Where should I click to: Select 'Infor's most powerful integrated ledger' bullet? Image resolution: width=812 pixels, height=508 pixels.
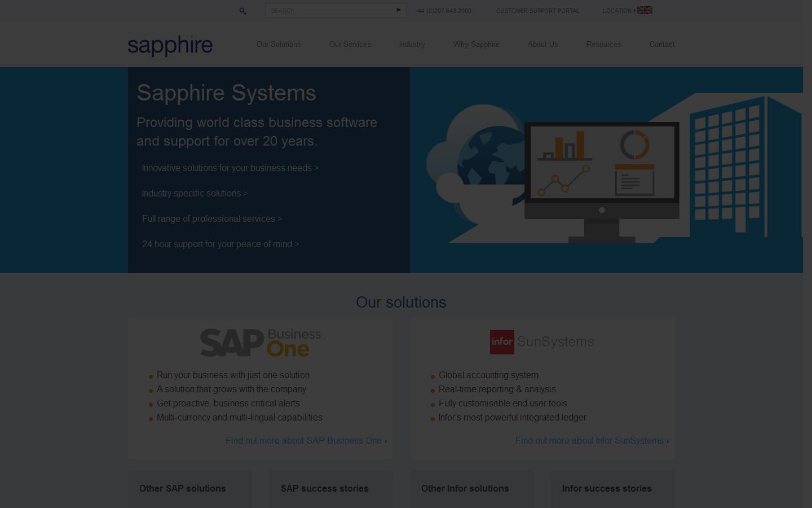[513, 418]
